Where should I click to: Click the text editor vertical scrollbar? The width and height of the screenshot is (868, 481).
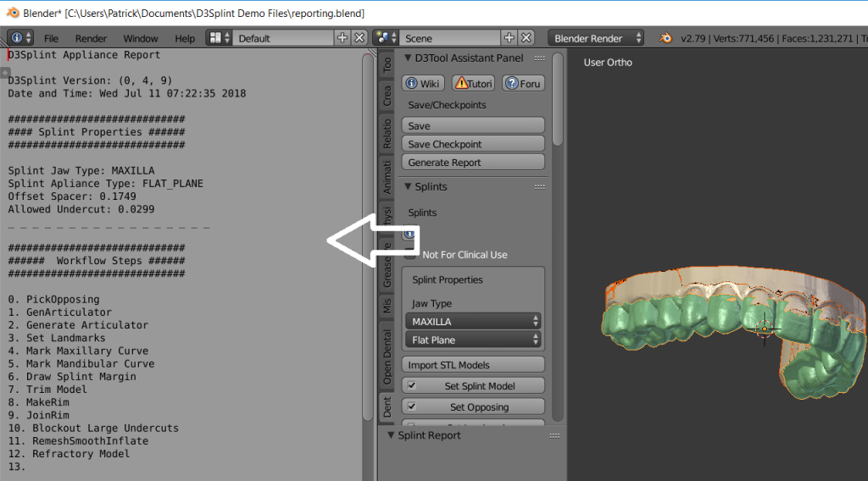click(368, 238)
